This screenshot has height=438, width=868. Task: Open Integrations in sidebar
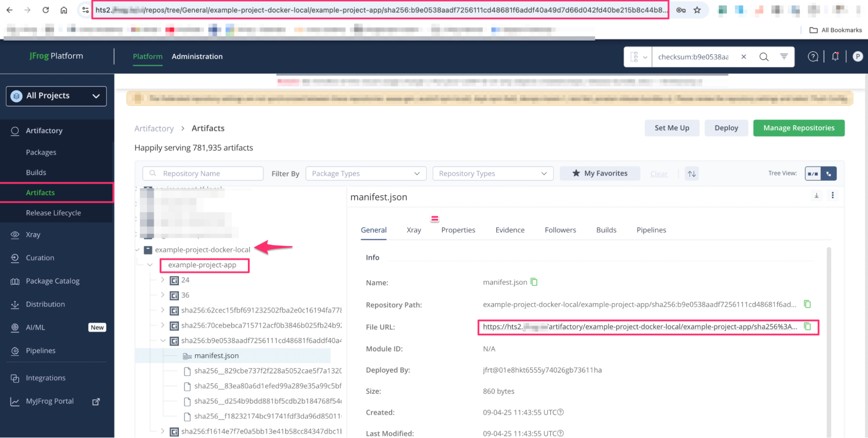coord(45,378)
